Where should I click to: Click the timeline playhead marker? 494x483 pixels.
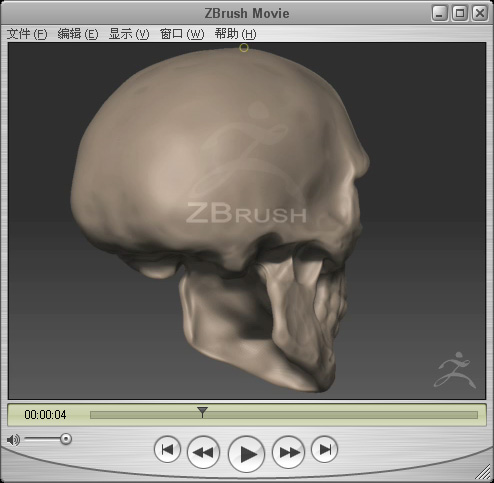[x=202, y=412]
